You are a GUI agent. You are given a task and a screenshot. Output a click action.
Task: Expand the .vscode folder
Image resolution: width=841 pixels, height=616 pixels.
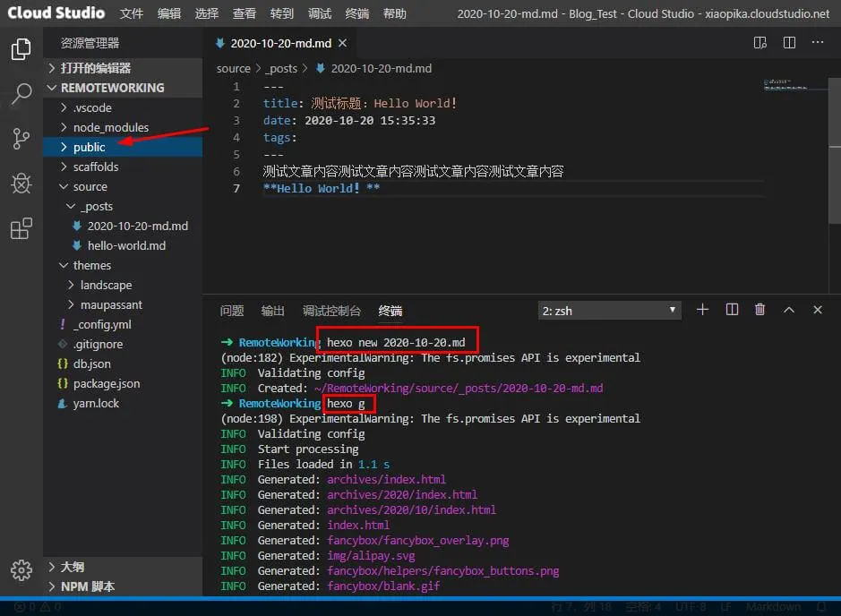click(123, 107)
